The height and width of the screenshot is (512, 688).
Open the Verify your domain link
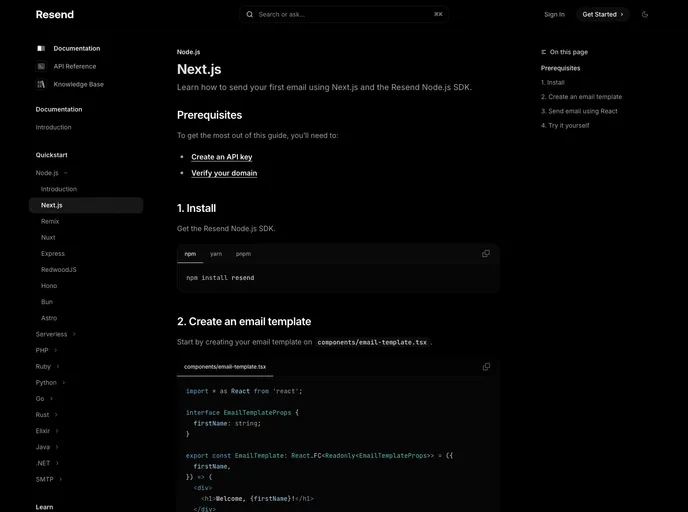point(224,173)
